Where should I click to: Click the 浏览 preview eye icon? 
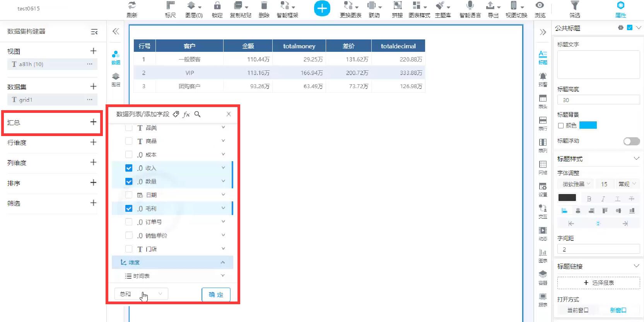pos(540,5)
